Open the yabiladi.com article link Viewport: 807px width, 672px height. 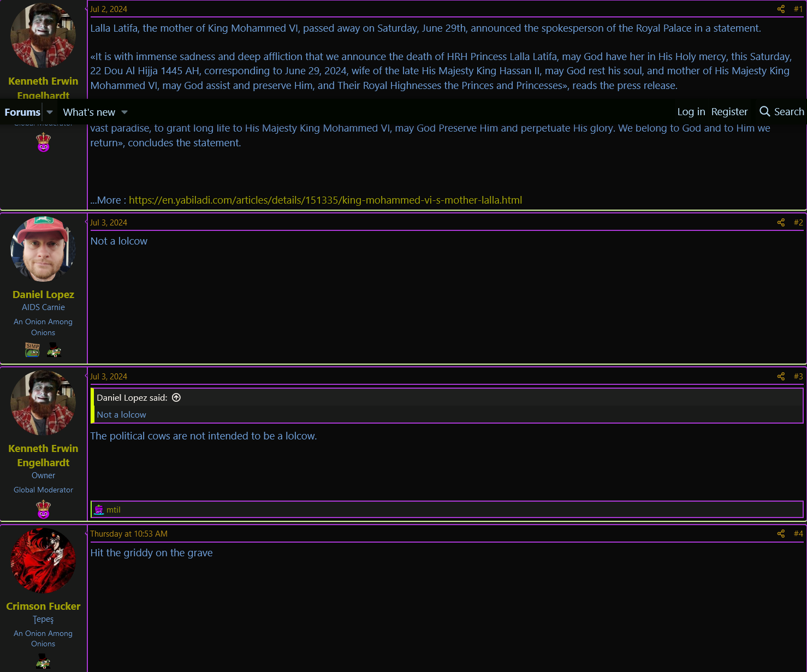click(x=325, y=200)
